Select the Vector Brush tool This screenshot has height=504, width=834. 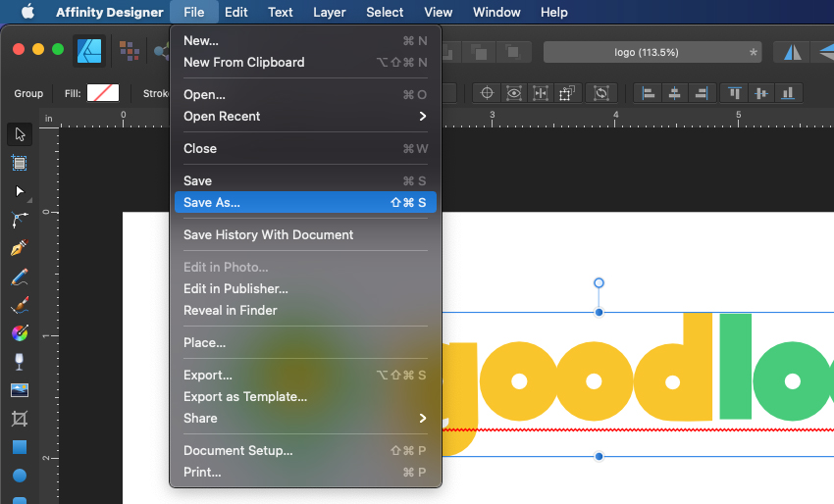coord(20,305)
